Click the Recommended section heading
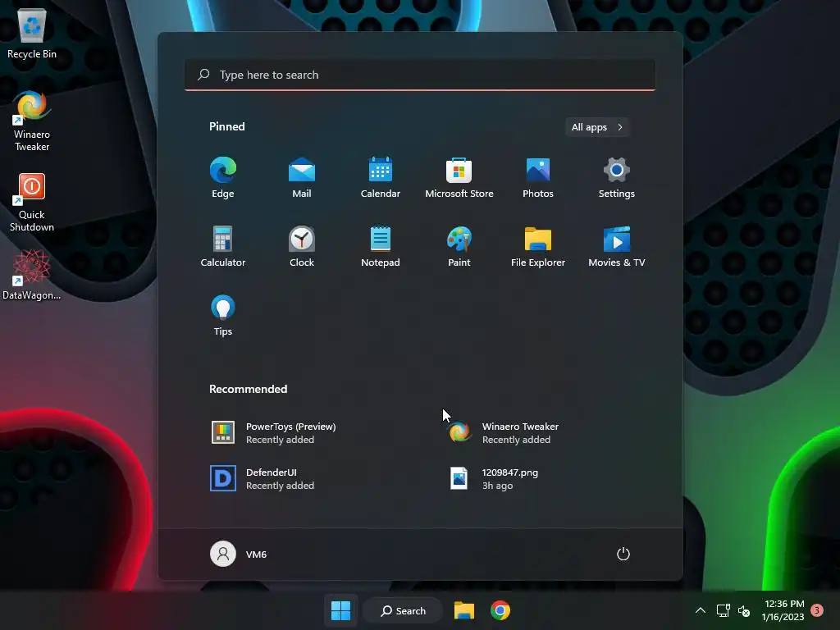The width and height of the screenshot is (840, 630). pyautogui.click(x=248, y=389)
